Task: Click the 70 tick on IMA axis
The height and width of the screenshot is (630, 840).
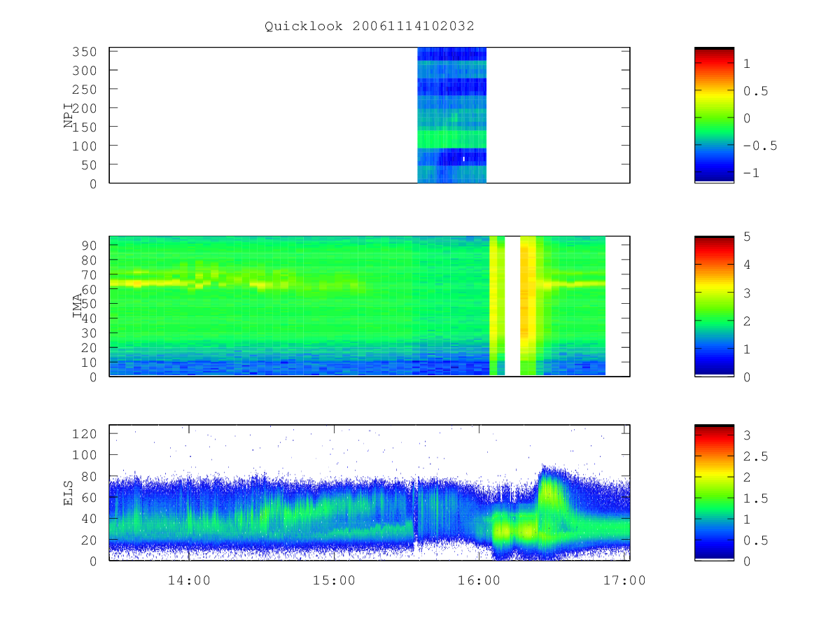Action: point(91,274)
